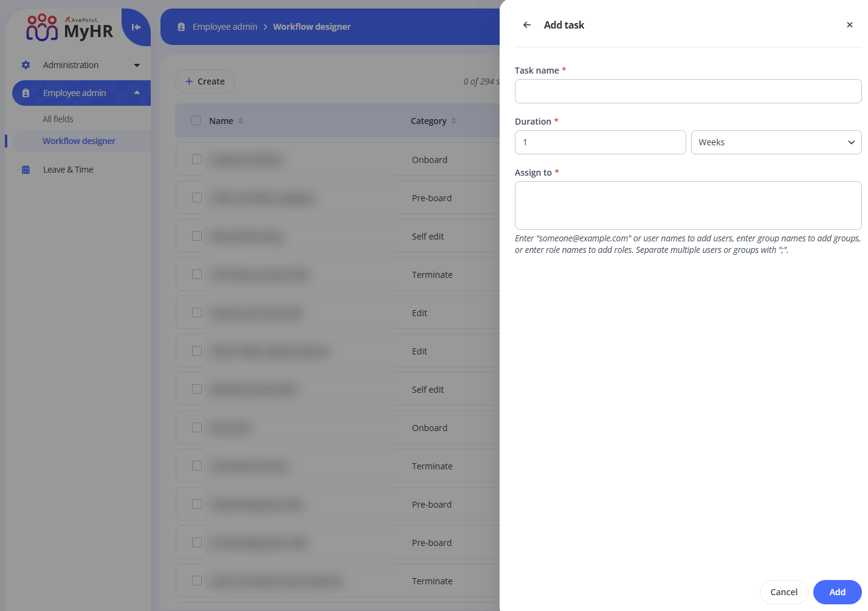Screen dimensions: 868x611
Task: Focus the Task name input field
Action: tap(688, 91)
